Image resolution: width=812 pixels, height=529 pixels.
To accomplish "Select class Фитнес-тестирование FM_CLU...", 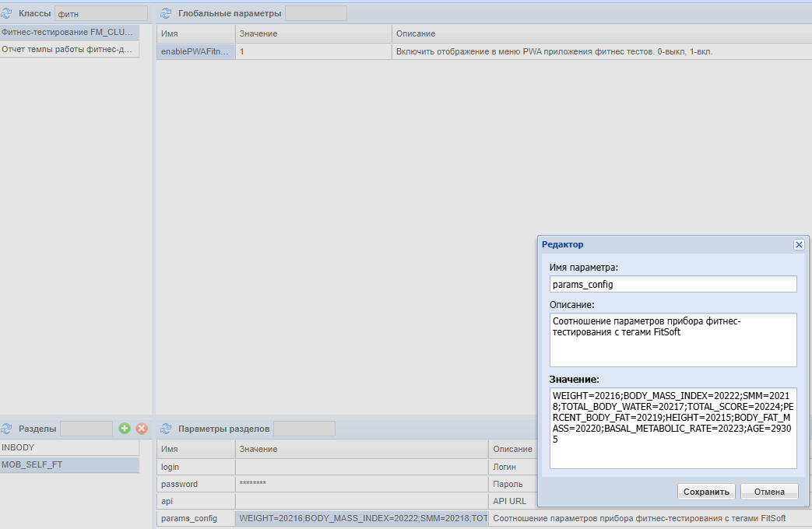I will (x=69, y=32).
